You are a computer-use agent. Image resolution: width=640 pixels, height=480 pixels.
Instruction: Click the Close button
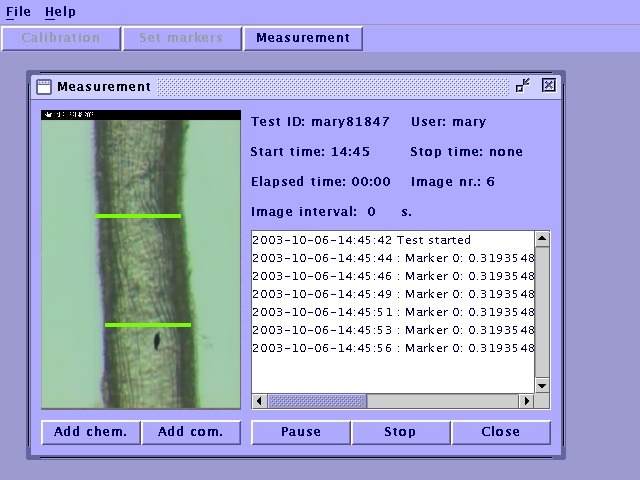[x=501, y=432]
